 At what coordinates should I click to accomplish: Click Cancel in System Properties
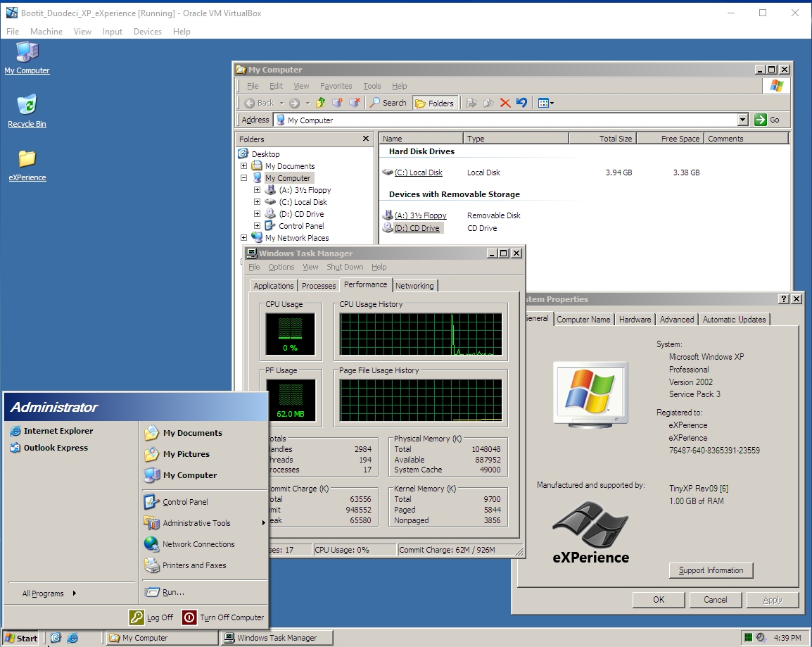[x=715, y=600]
